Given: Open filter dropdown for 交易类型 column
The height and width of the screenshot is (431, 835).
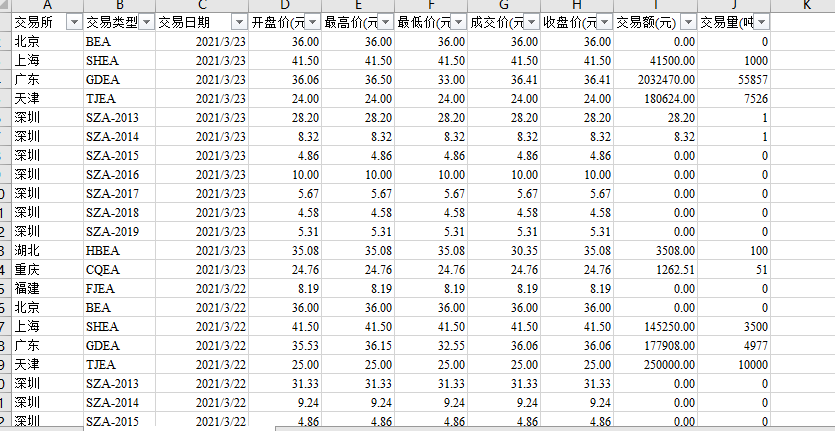Looking at the screenshot, I should 147,22.
